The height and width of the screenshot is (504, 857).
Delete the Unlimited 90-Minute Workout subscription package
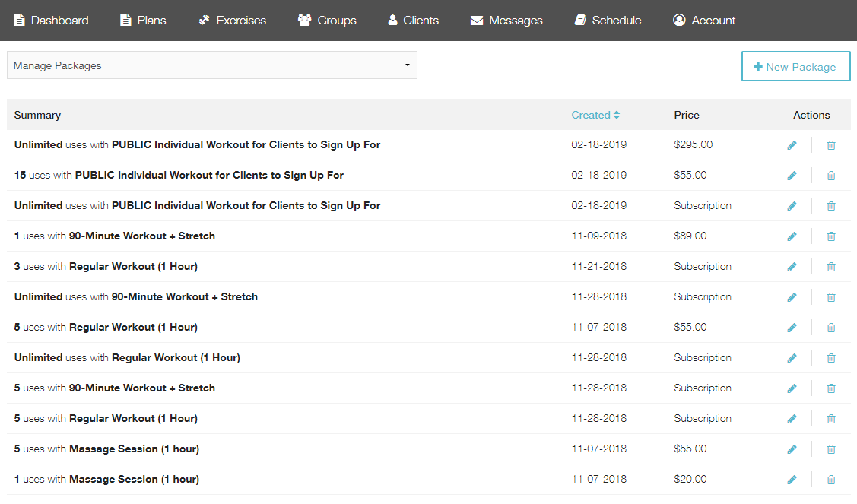coord(831,297)
